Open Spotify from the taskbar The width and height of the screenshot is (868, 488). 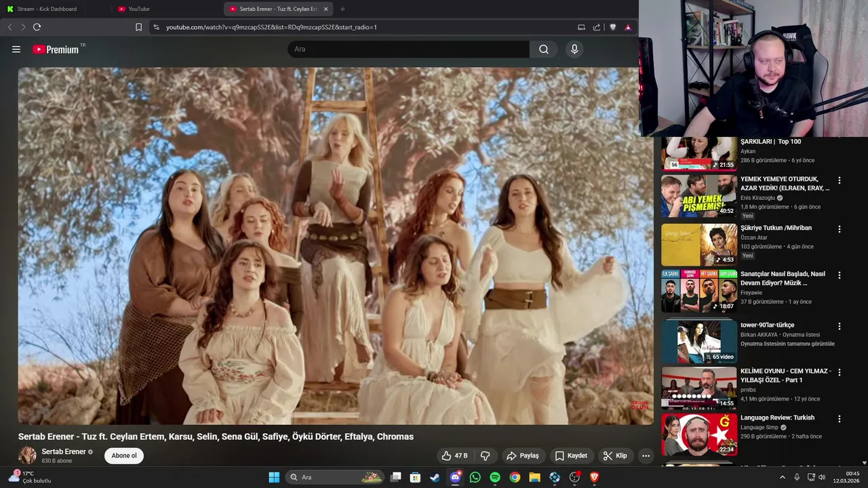click(495, 477)
